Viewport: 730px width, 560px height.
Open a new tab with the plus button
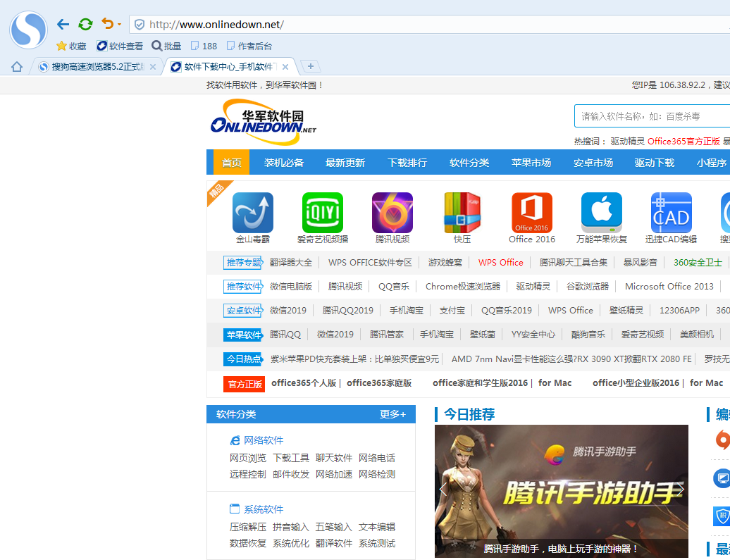(310, 66)
